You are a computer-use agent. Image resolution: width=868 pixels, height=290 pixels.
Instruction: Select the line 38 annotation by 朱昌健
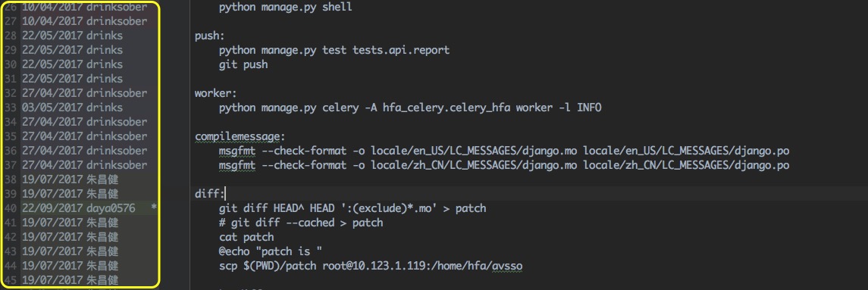pos(71,179)
